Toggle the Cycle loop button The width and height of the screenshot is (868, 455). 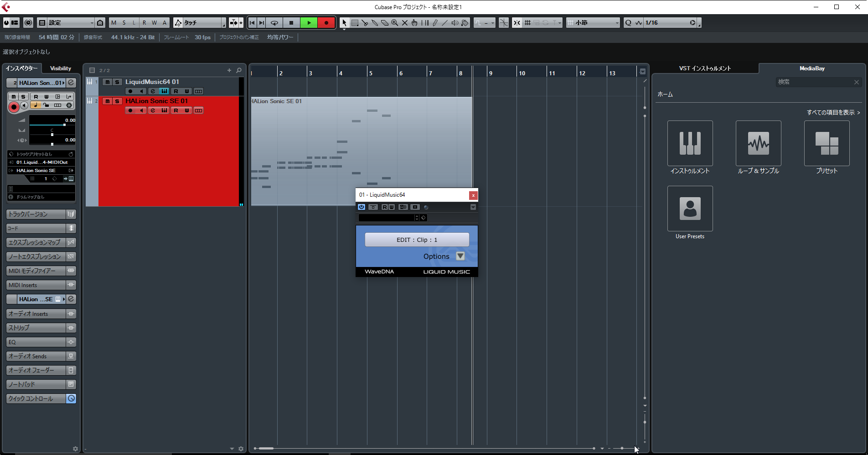(x=274, y=23)
